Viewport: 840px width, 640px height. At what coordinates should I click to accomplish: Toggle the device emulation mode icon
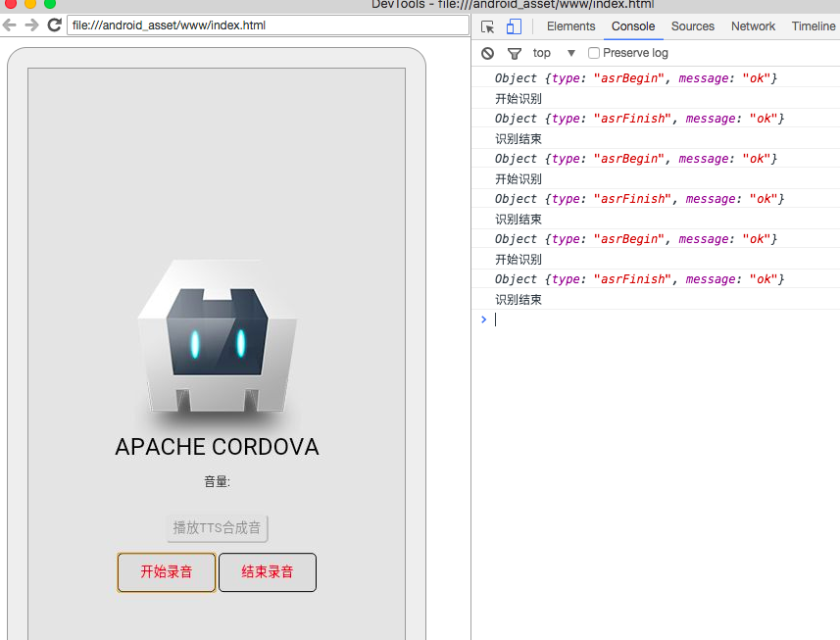tap(514, 26)
